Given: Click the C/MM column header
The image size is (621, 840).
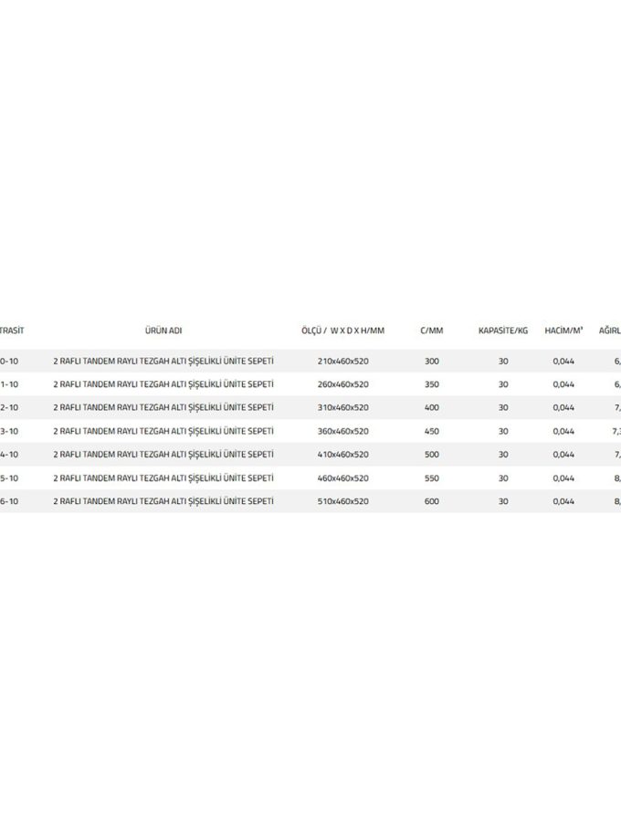Looking at the screenshot, I should tap(431, 330).
